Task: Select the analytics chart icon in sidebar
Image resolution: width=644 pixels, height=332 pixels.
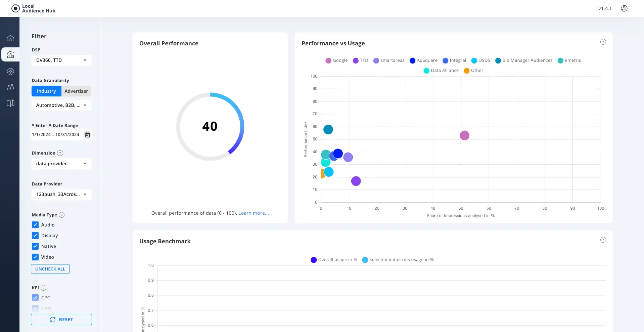Action: pos(10,54)
